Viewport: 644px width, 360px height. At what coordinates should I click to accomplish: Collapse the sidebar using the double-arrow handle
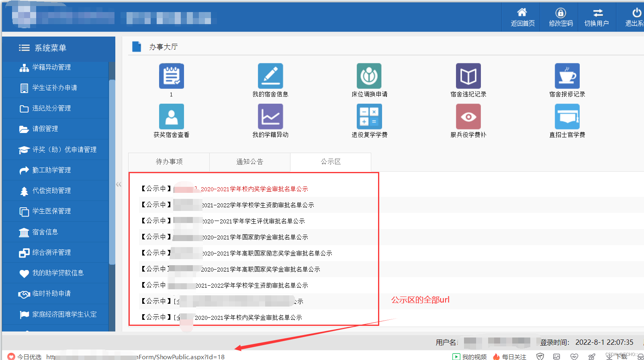[x=119, y=184]
